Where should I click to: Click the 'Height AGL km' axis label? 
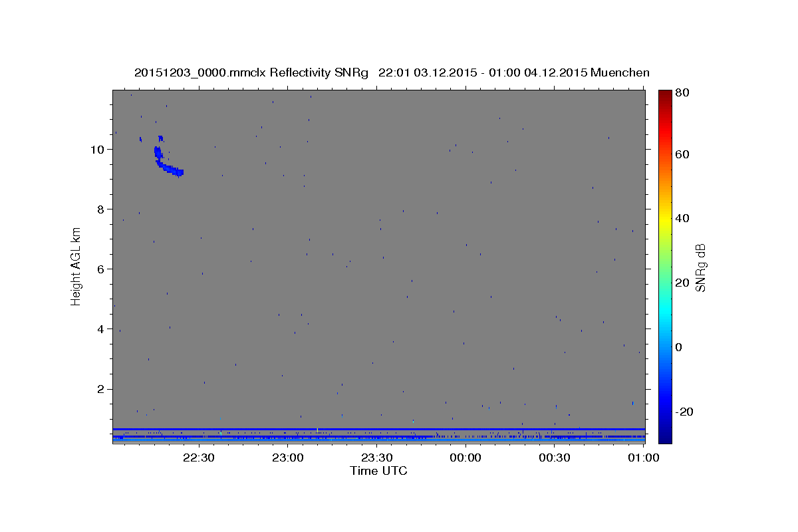(76, 266)
